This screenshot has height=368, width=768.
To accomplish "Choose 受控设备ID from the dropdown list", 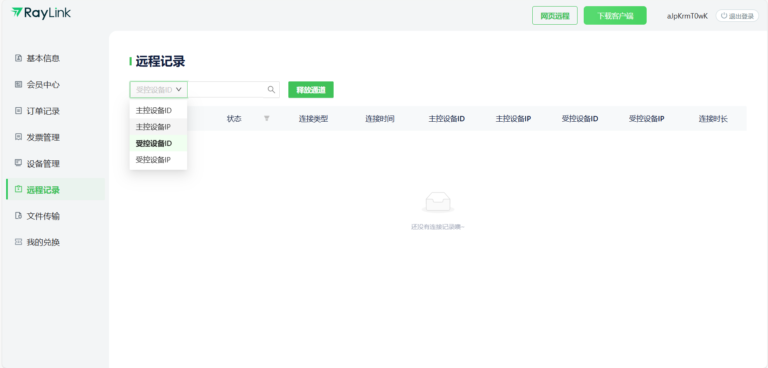I will click(158, 144).
